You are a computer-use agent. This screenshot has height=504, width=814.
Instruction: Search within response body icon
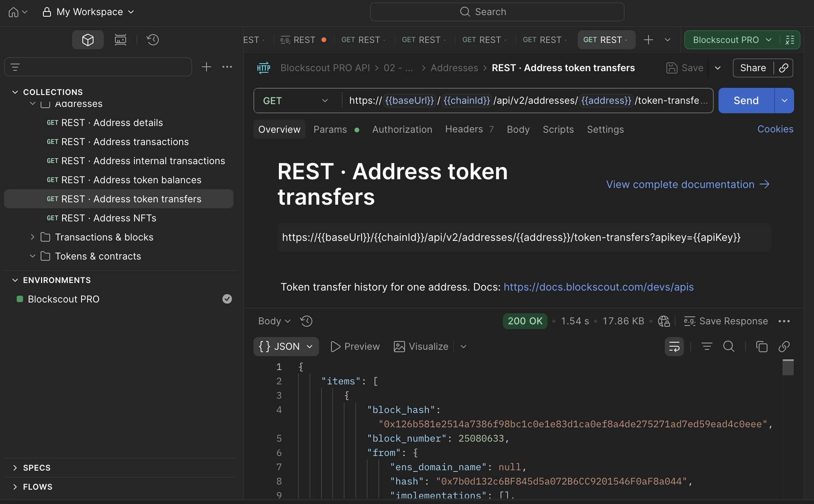pyautogui.click(x=729, y=347)
